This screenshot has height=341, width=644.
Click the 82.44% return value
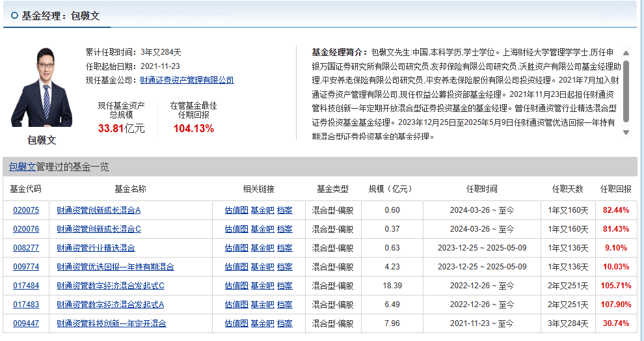[x=615, y=210]
